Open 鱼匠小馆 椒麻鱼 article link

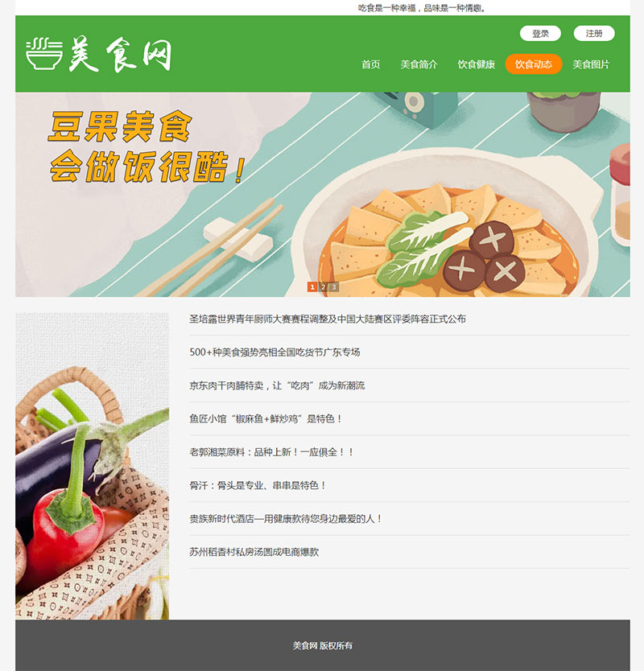point(266,419)
